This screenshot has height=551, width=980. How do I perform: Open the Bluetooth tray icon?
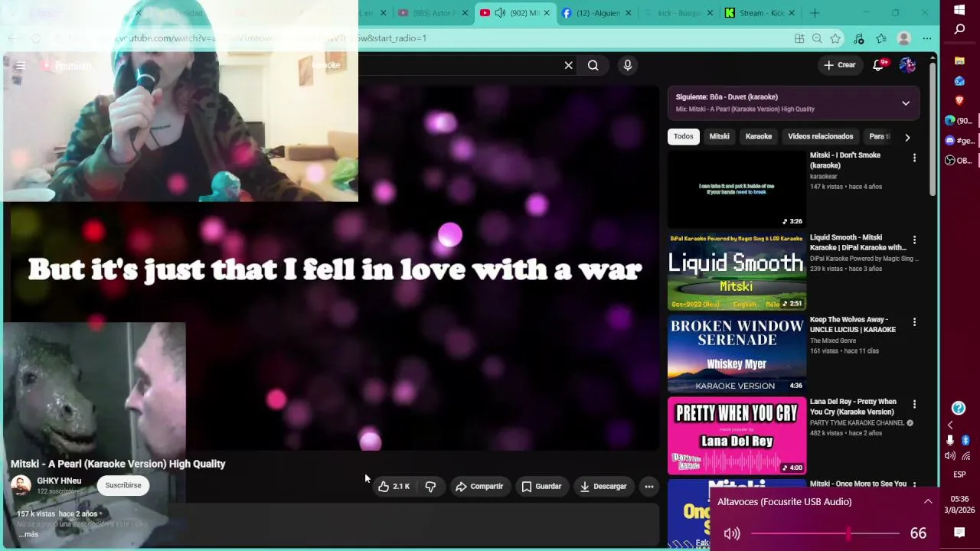point(965,440)
